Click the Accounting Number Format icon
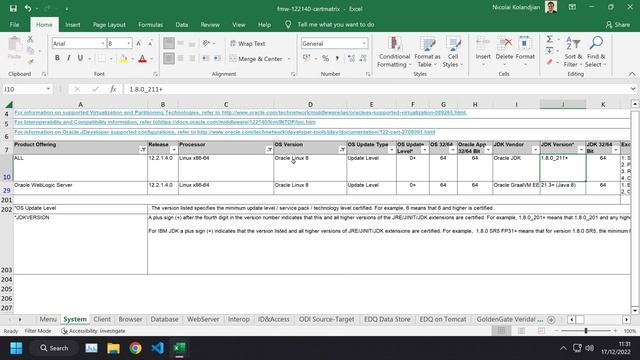The image size is (640, 360). click(307, 58)
